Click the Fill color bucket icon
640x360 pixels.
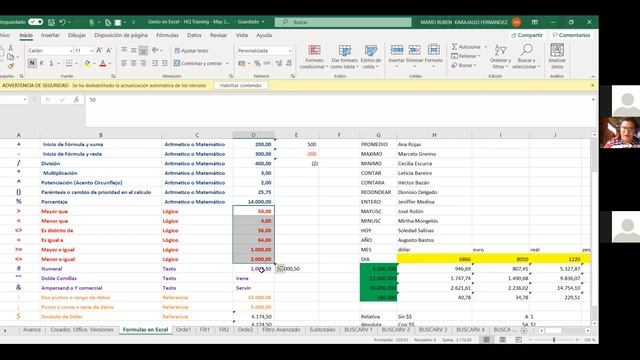point(87,63)
